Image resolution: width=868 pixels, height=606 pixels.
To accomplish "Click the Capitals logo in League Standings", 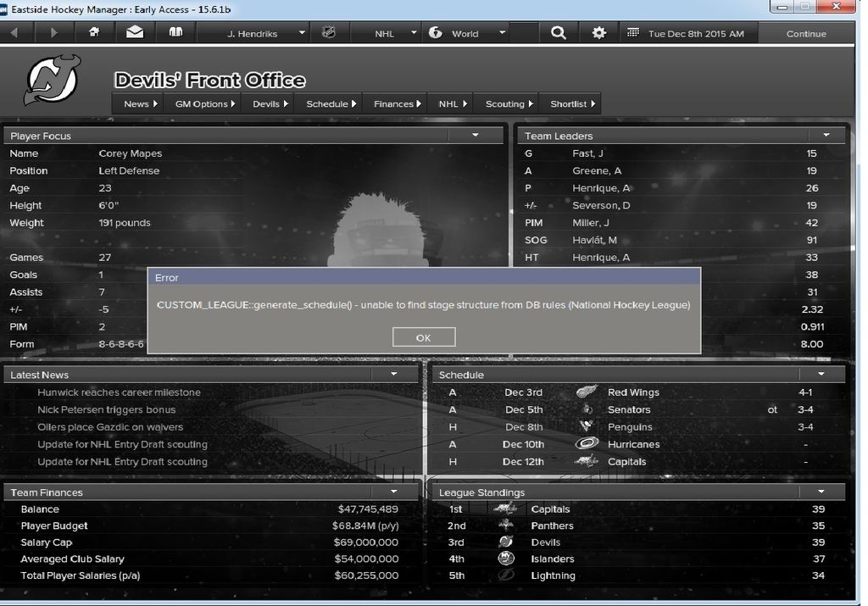I will pos(505,509).
